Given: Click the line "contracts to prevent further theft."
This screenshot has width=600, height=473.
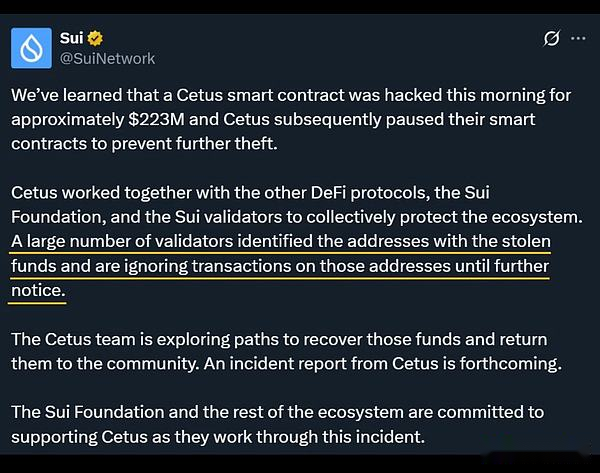Looking at the screenshot, I should (x=144, y=144).
